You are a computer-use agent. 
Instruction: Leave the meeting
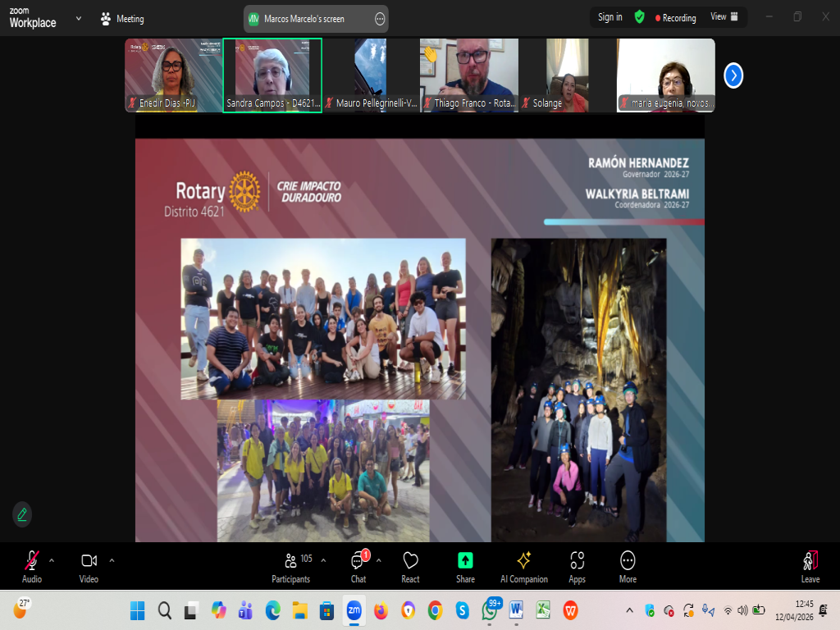click(x=810, y=566)
